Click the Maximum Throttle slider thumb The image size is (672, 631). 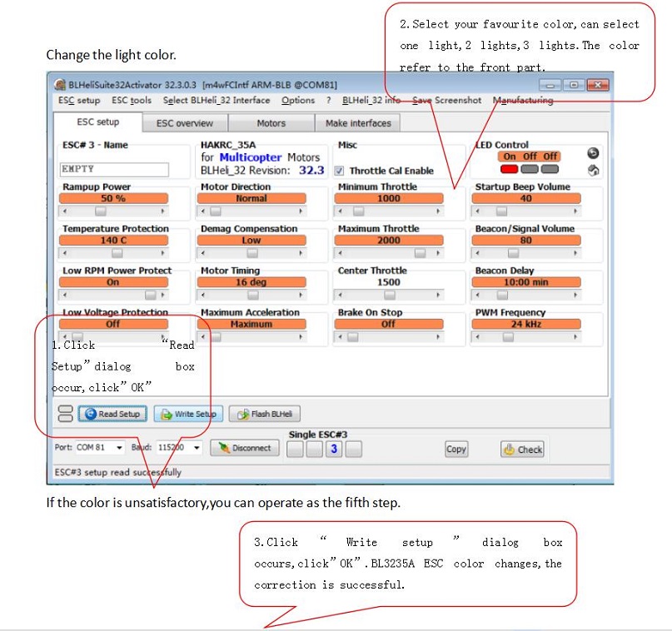point(420,253)
